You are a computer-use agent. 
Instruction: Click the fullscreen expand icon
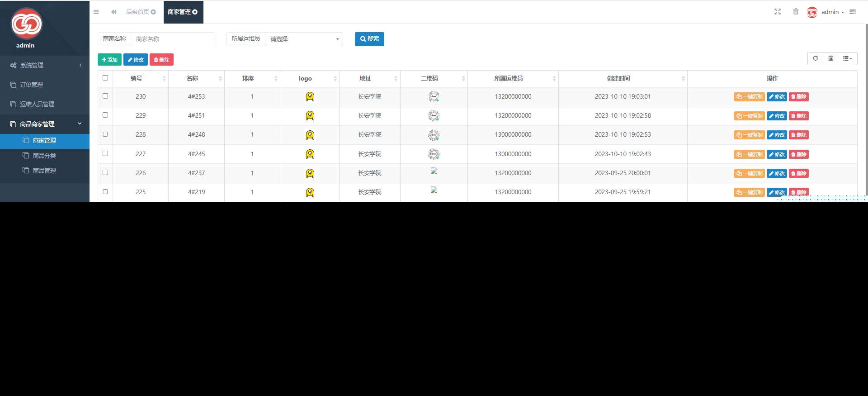coord(777,12)
